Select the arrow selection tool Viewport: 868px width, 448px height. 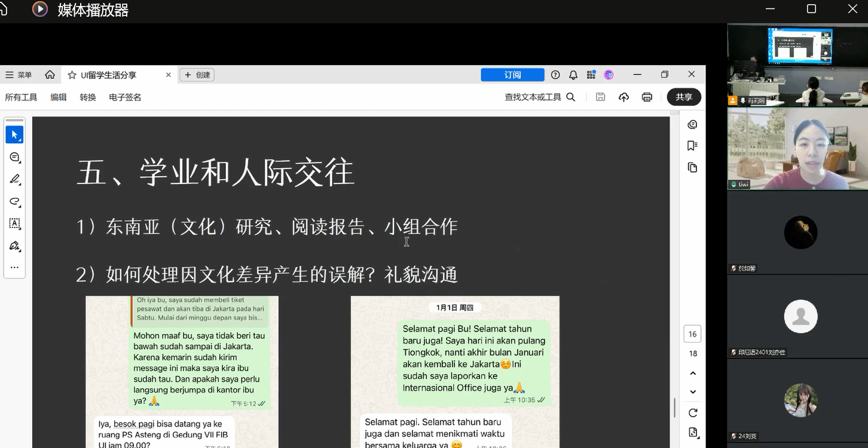click(14, 135)
